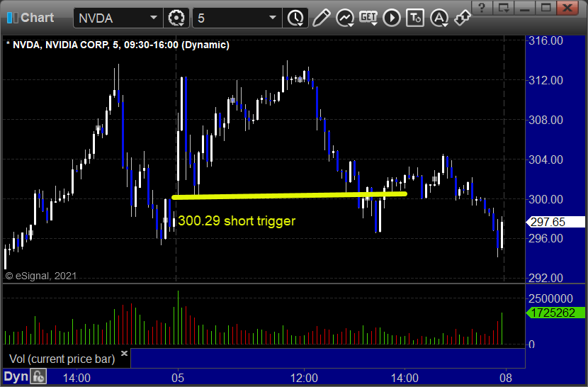This screenshot has width=588, height=387.
Task: Select the yellow short trigger line
Action: pos(289,195)
